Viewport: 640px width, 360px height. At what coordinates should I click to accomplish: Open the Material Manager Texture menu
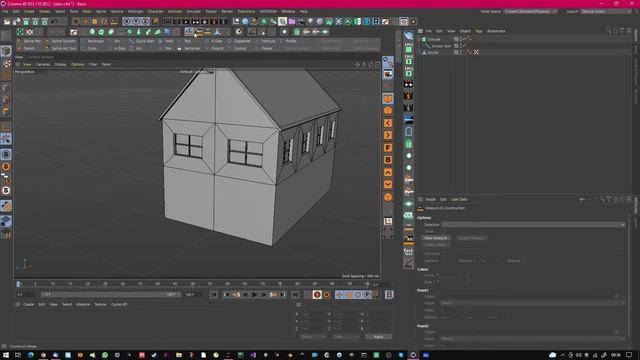(x=100, y=304)
